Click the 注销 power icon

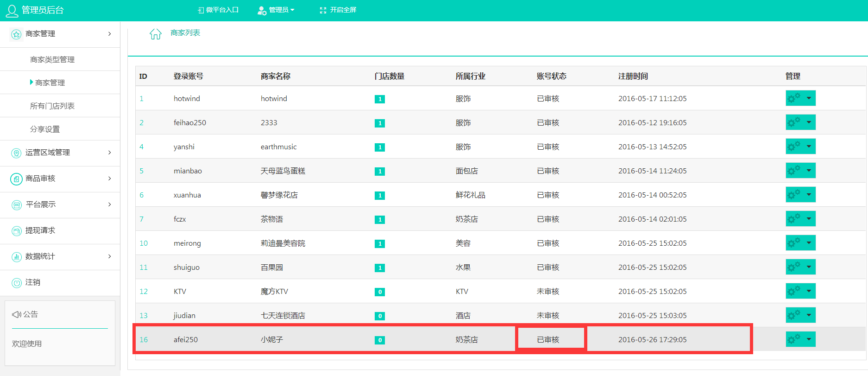pyautogui.click(x=16, y=283)
